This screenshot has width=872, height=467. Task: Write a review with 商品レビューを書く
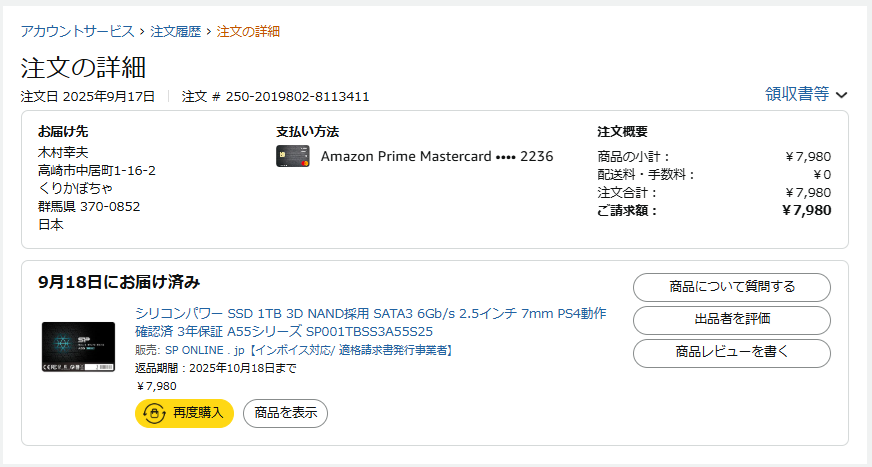point(731,353)
